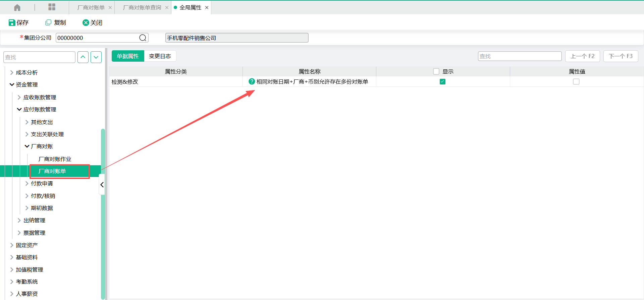Viewport: 644px width, 300px height.
Task: Open the grid apps menu icon
Action: click(52, 7)
